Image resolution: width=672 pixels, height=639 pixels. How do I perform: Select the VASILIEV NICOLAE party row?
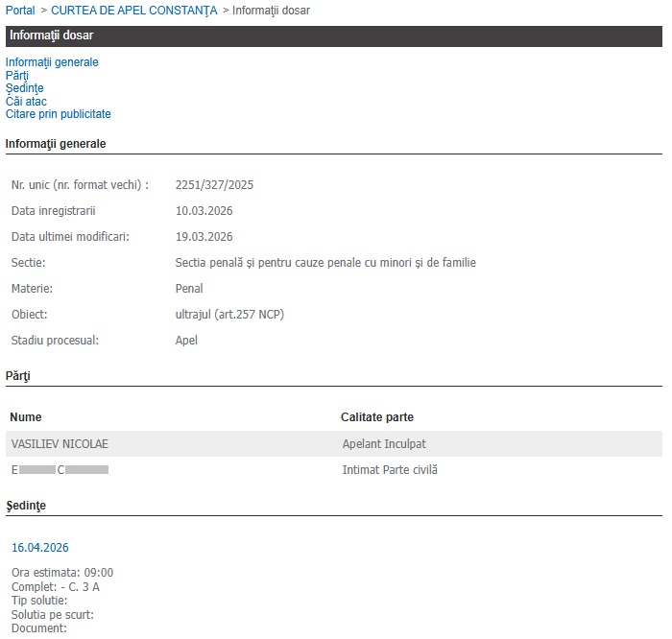pos(60,444)
